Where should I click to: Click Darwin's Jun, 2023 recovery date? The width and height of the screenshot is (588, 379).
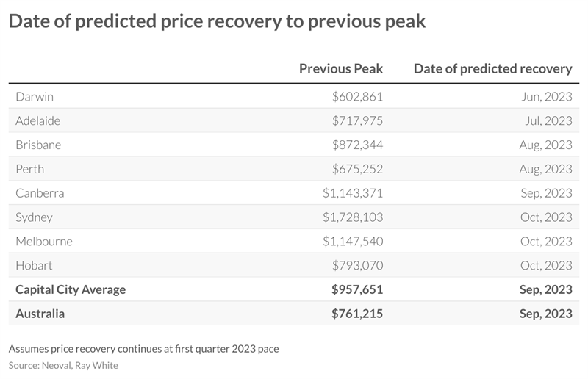pyautogui.click(x=547, y=97)
